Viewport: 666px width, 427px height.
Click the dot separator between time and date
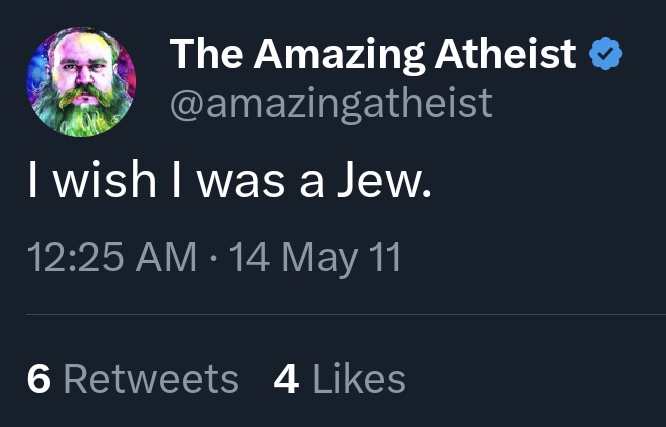click(213, 258)
